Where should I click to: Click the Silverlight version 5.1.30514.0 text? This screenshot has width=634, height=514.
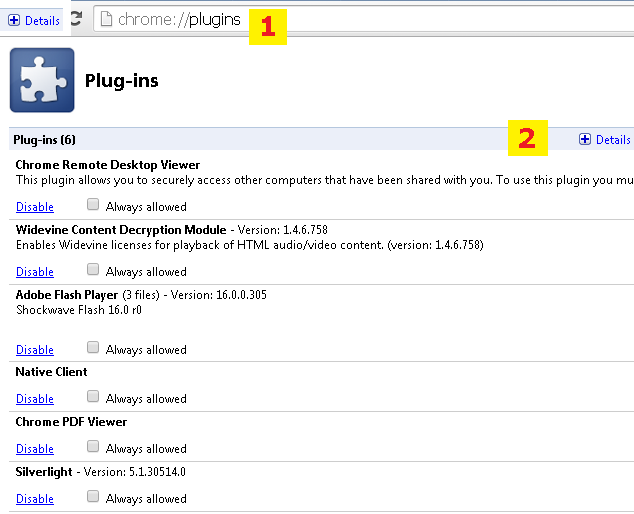pyautogui.click(x=135, y=472)
